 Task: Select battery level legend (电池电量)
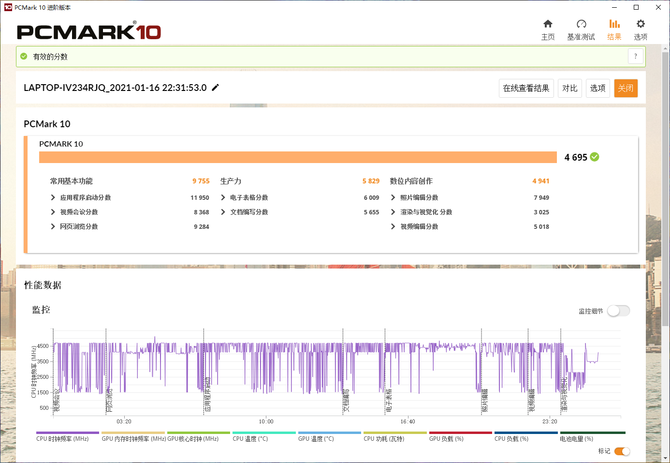[x=593, y=437]
